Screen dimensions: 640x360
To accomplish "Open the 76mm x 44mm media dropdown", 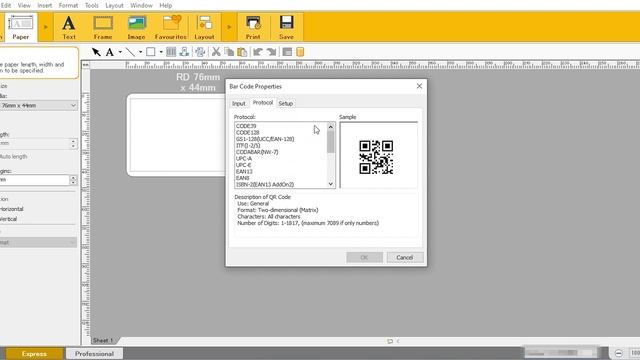I will click(x=38, y=105).
